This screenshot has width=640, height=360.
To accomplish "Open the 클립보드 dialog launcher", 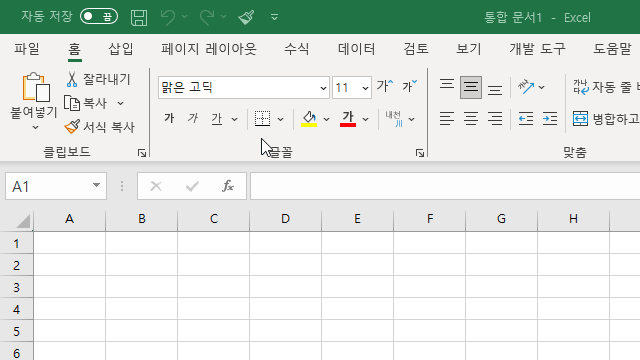I will [x=142, y=153].
